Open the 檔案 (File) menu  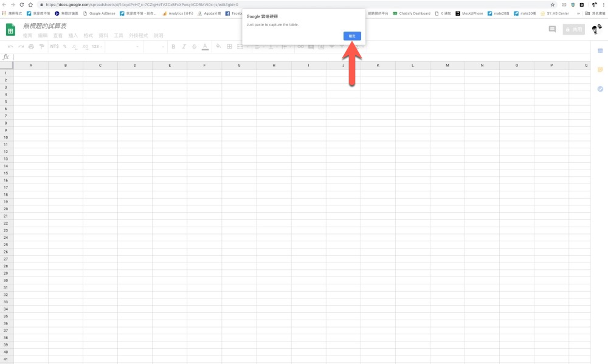click(27, 36)
